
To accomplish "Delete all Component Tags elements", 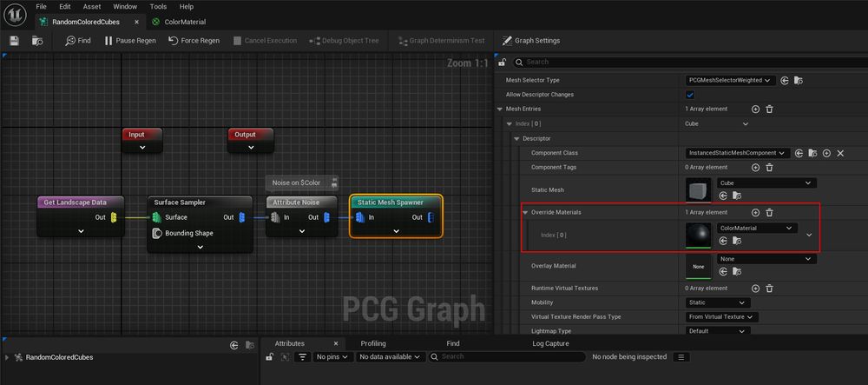I will [x=769, y=167].
